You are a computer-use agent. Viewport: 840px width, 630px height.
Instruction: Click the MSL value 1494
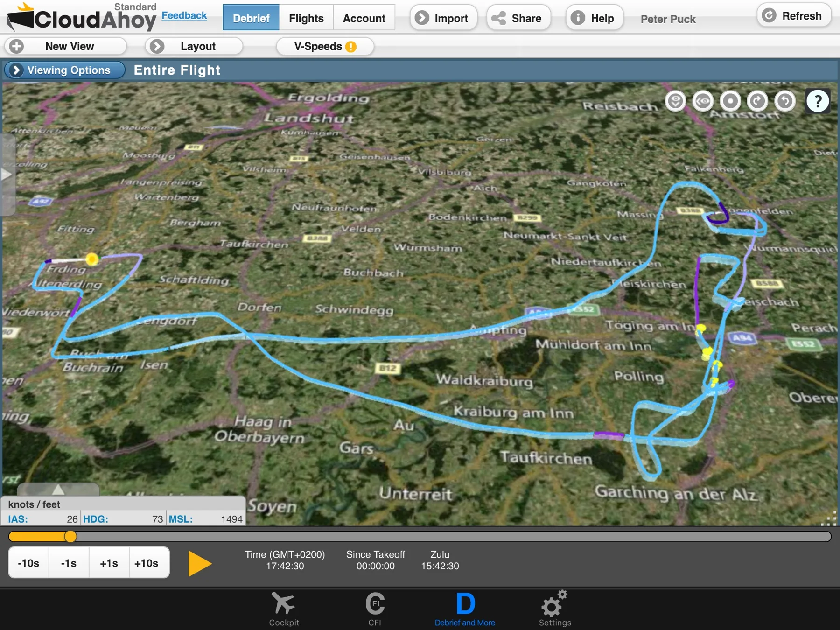[231, 519]
